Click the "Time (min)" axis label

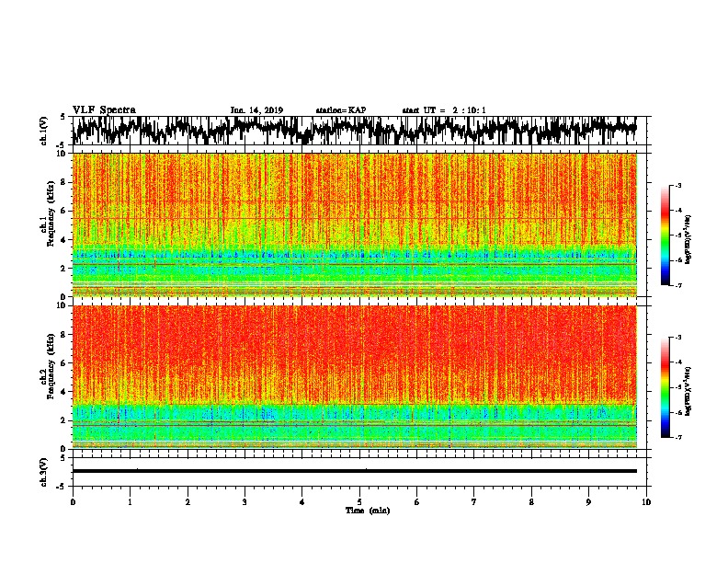[x=368, y=511]
